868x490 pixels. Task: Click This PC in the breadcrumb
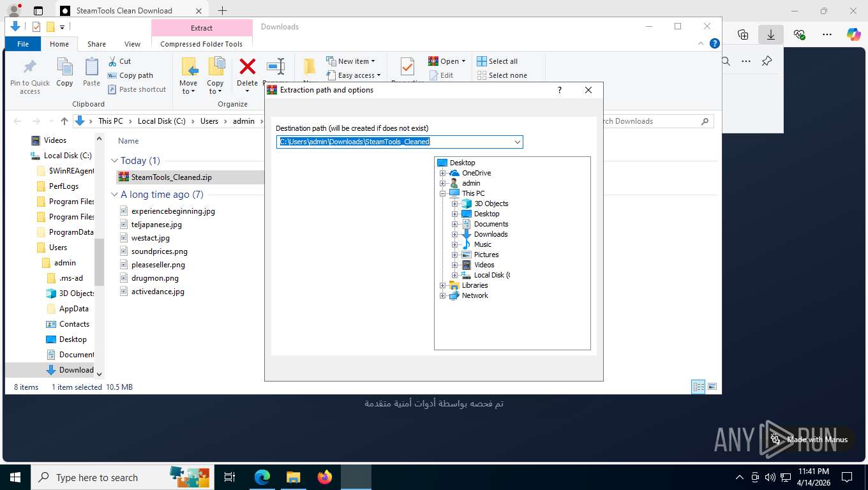click(110, 121)
